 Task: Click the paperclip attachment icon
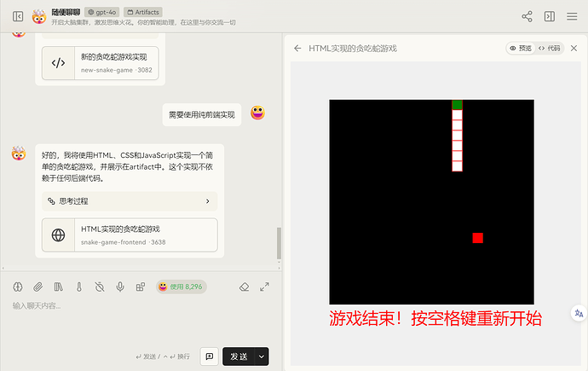point(37,287)
